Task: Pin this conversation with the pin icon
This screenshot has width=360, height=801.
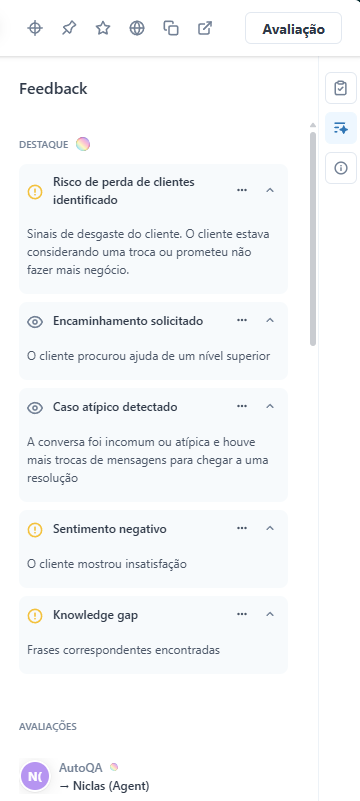Action: [68, 28]
